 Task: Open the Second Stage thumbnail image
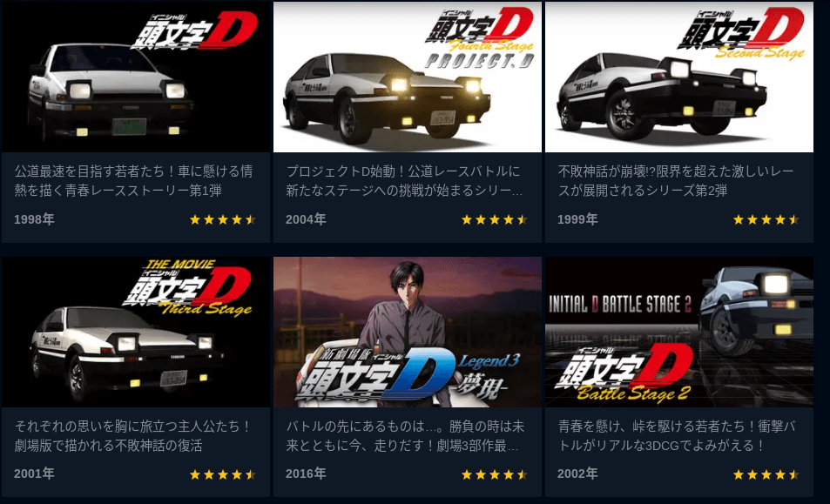pos(679,77)
